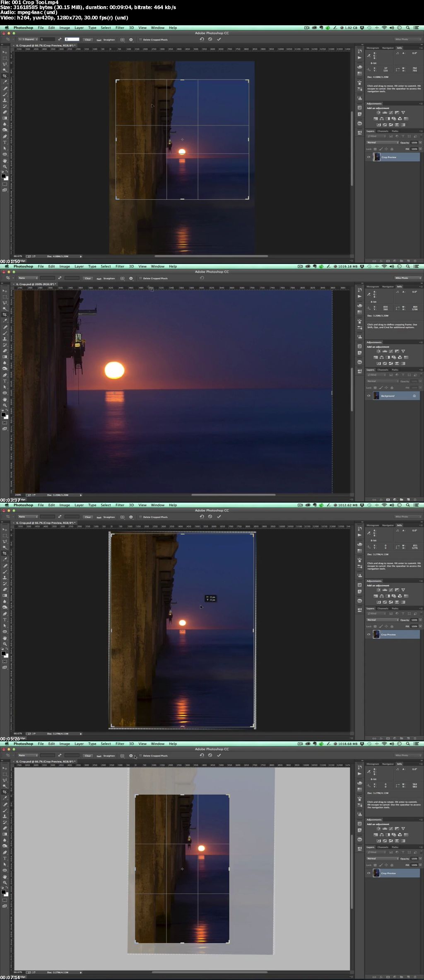Open overlay grid options in the 00:01:50 frame

[122, 40]
